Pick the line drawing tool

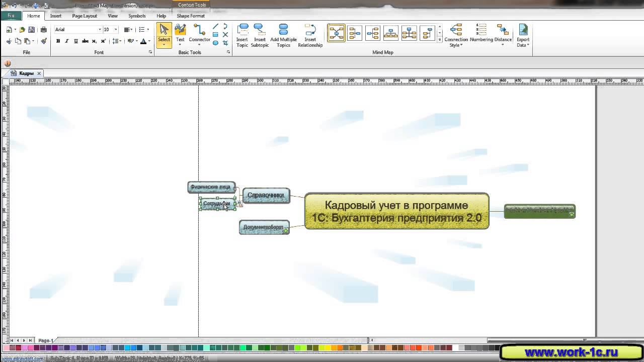tap(215, 27)
